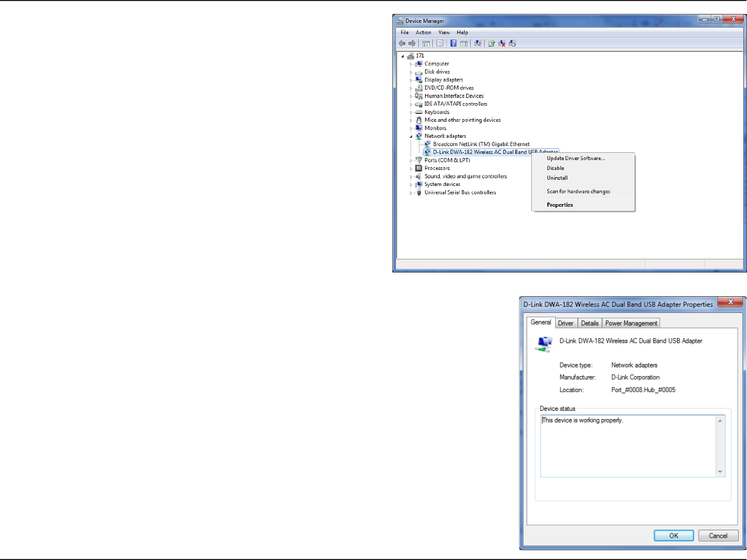
Task: Click the Back arrow in Device Manager toolbar
Action: click(402, 44)
